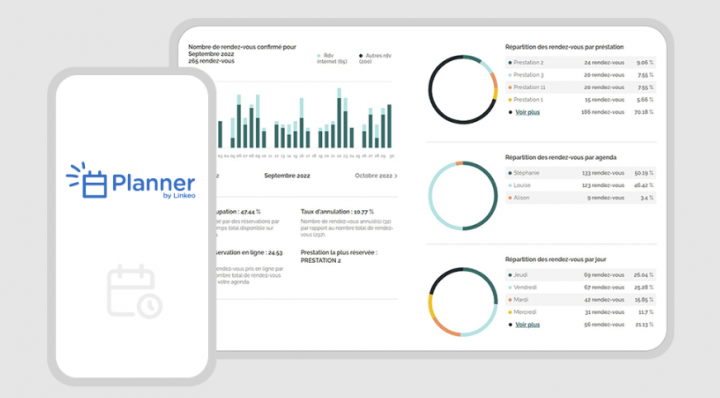The width and height of the screenshot is (720, 398).
Task: Select the Jeudi row
Action: pyautogui.click(x=580, y=275)
